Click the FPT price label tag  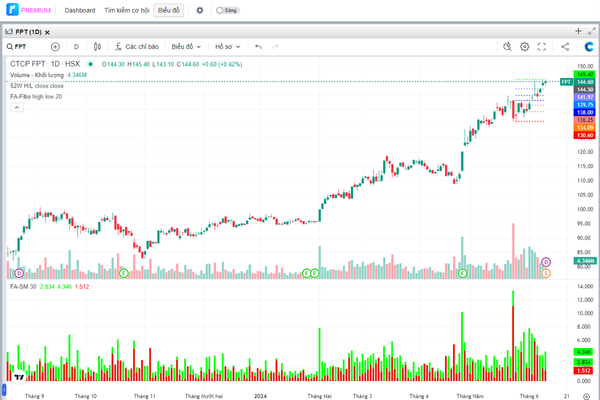coord(566,82)
